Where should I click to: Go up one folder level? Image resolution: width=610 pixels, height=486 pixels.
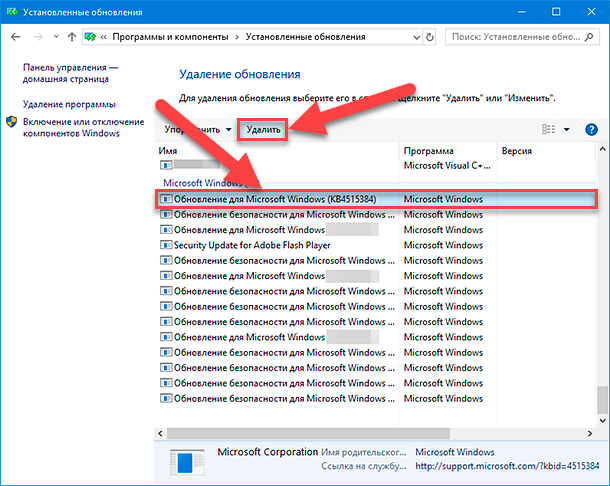coord(72,37)
